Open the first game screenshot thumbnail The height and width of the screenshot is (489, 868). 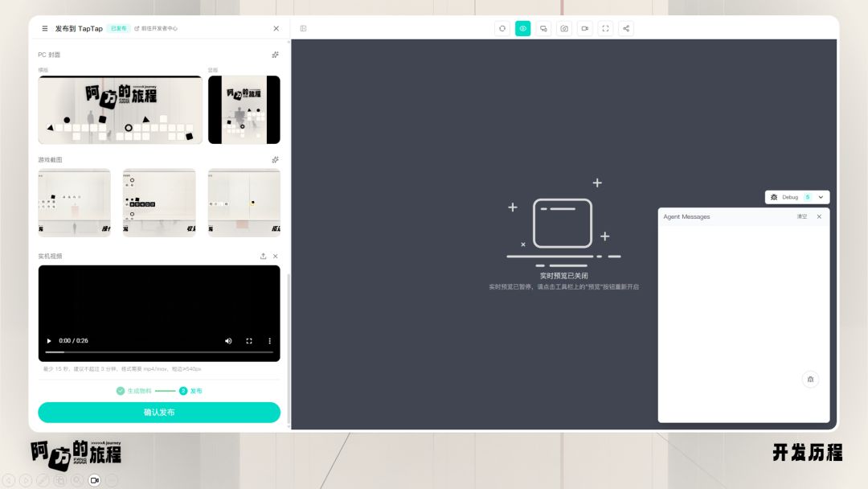coord(74,203)
